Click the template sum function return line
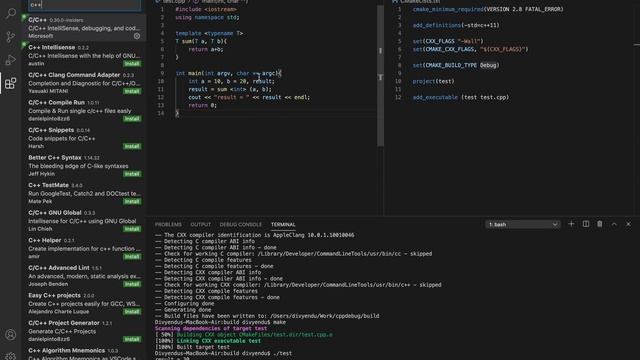This screenshot has height=360, width=640. click(206, 49)
